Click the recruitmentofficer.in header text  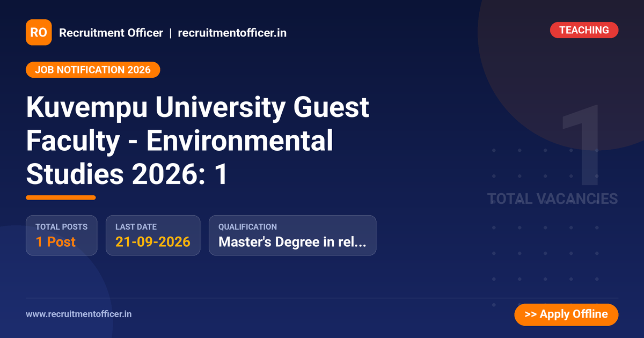[x=232, y=33]
